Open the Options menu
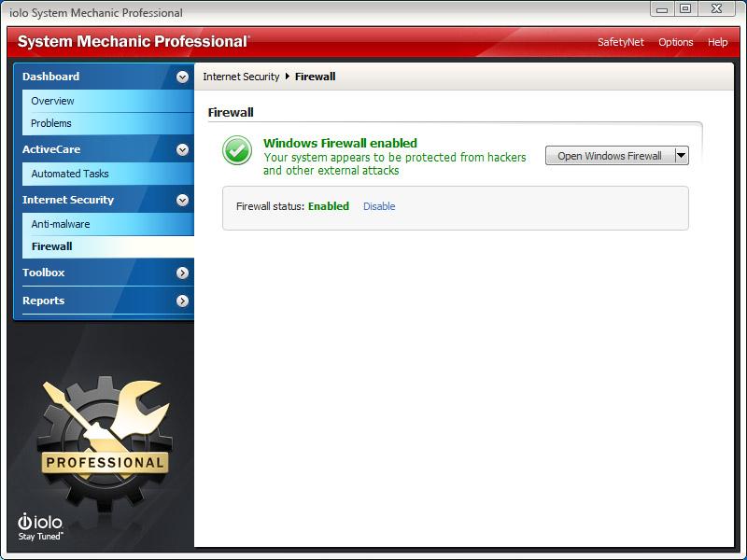The height and width of the screenshot is (560, 747). click(675, 42)
